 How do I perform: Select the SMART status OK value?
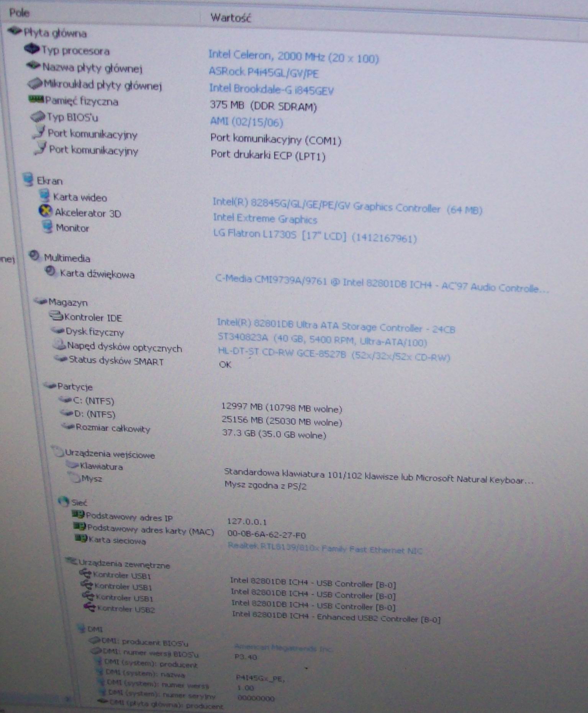pyautogui.click(x=225, y=364)
